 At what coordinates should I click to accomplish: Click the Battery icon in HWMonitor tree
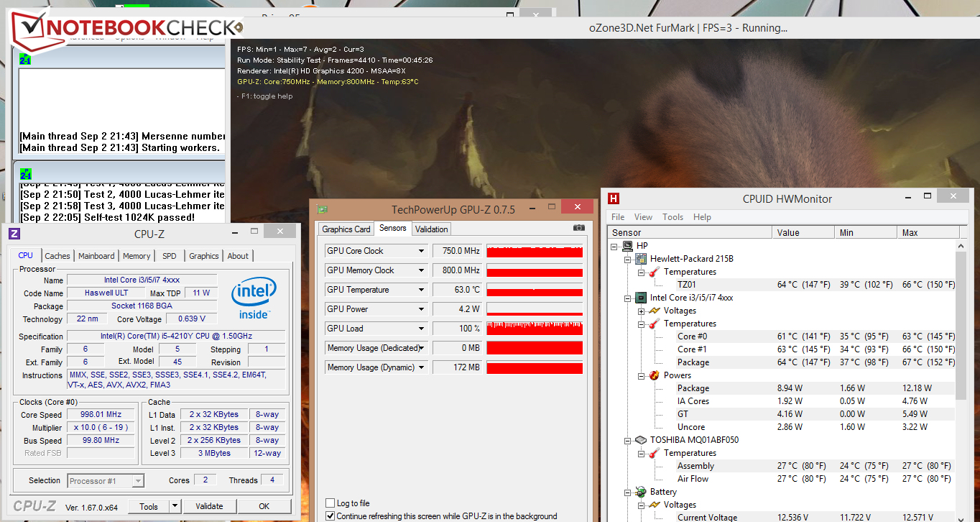pyautogui.click(x=641, y=492)
